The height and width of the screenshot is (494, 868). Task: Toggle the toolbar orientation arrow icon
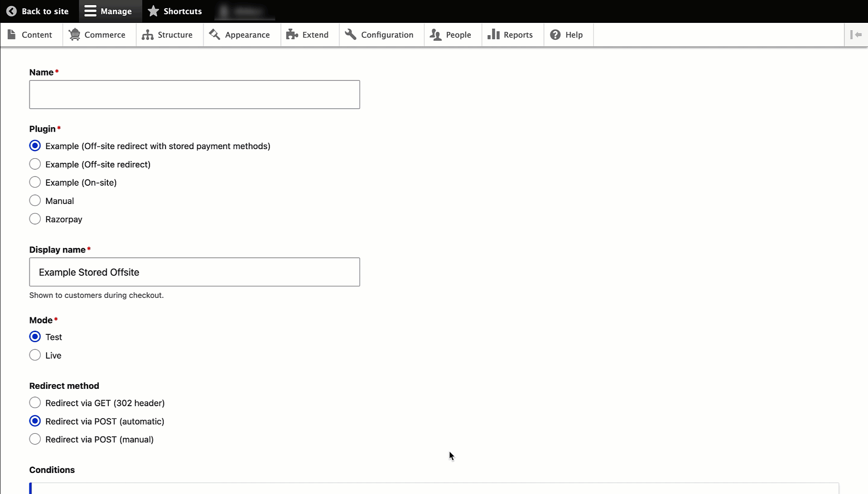click(856, 35)
